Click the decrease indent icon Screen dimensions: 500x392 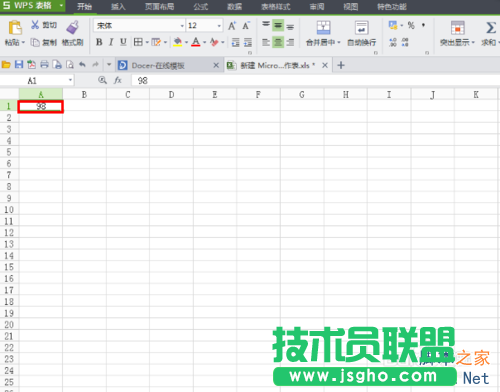coord(235,42)
